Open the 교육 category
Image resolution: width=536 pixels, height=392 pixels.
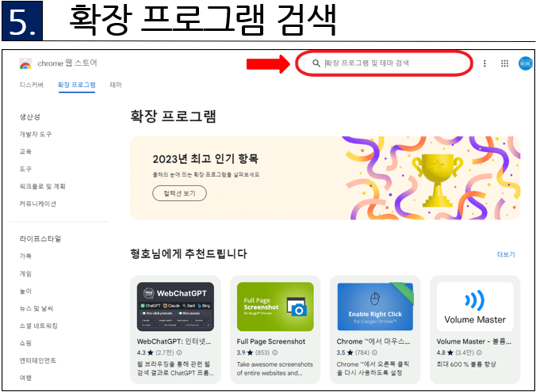click(x=25, y=152)
